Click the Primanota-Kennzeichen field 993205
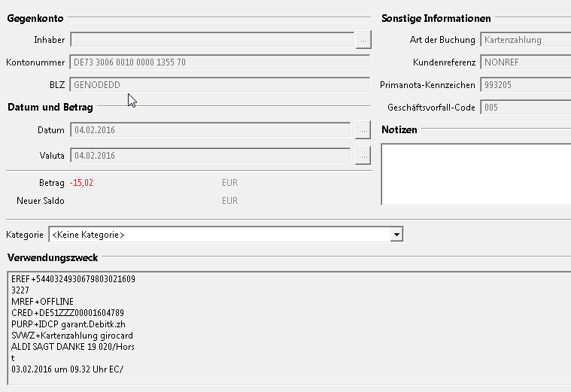 point(525,85)
